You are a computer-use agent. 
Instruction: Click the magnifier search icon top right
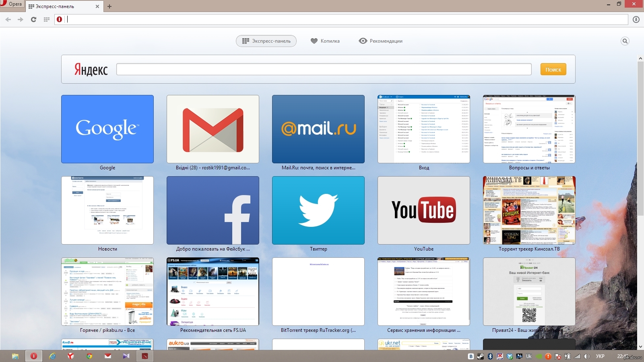[625, 41]
